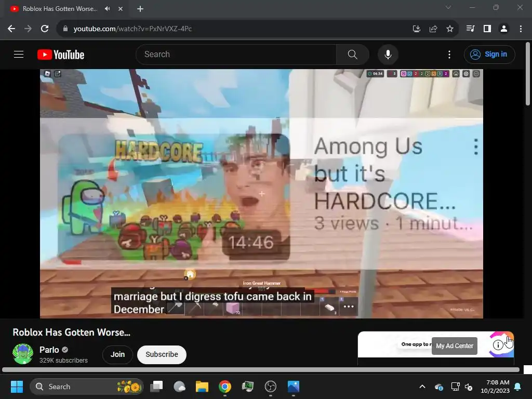
Task: Go back to the previous page
Action: [x=11, y=29]
